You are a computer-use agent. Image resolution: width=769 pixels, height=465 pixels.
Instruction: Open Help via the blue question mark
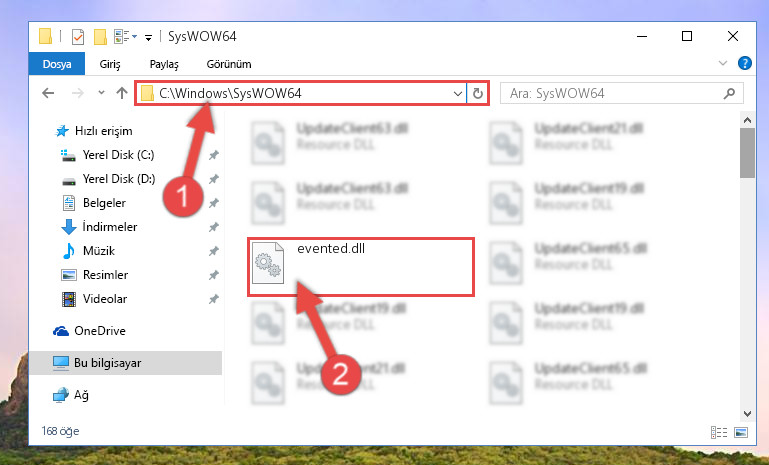click(x=744, y=63)
